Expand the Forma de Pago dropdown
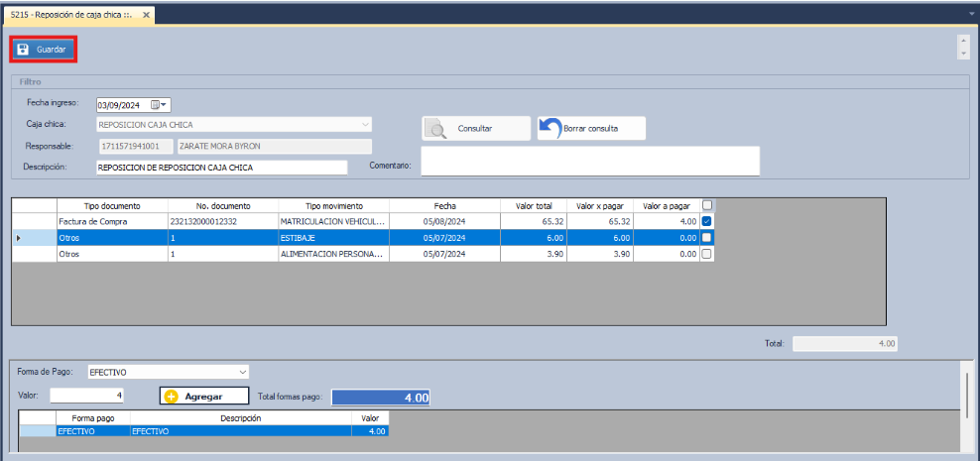Viewport: 980px width, 461px height. click(243, 372)
